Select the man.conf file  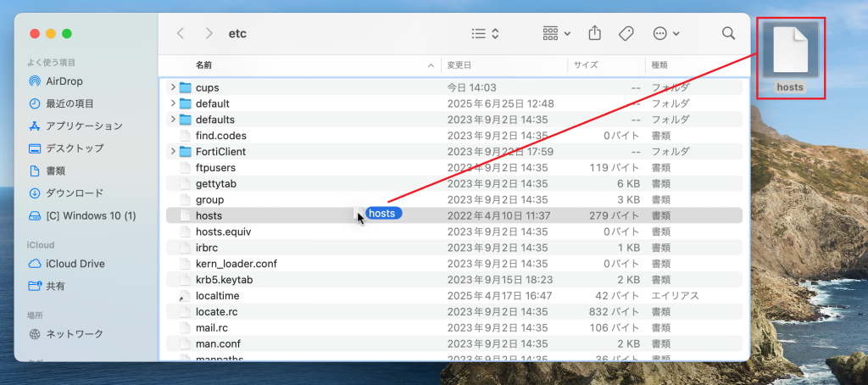[454, 344]
